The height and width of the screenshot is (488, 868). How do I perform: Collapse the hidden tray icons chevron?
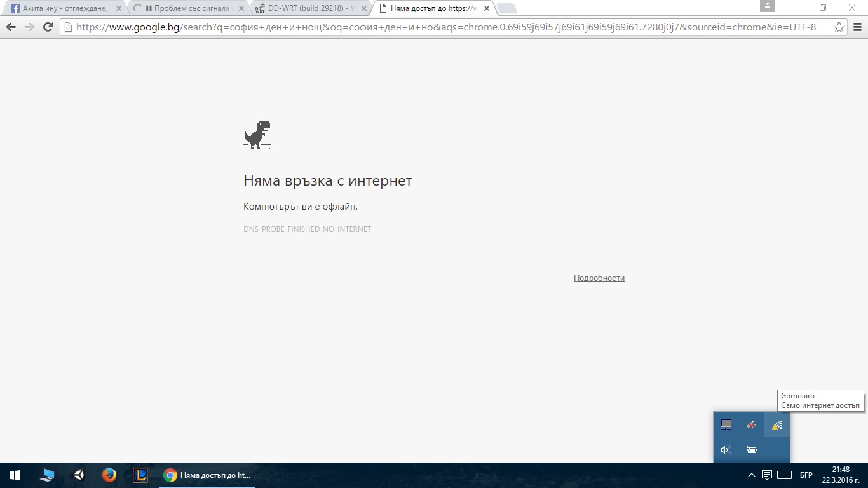point(752,475)
